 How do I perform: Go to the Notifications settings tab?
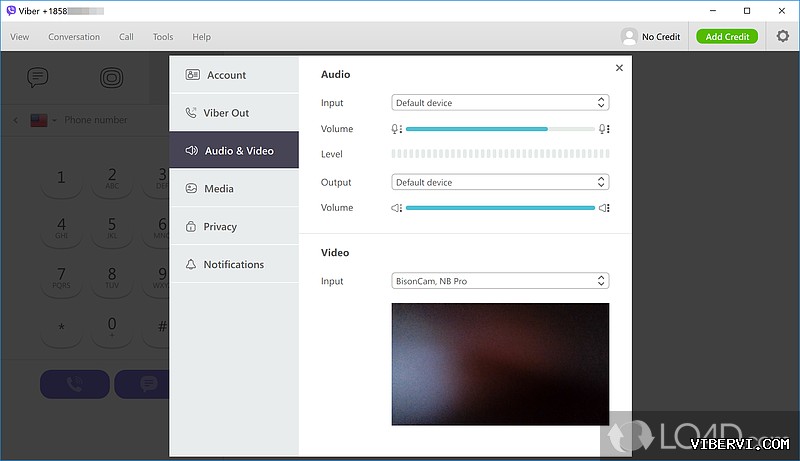(234, 265)
